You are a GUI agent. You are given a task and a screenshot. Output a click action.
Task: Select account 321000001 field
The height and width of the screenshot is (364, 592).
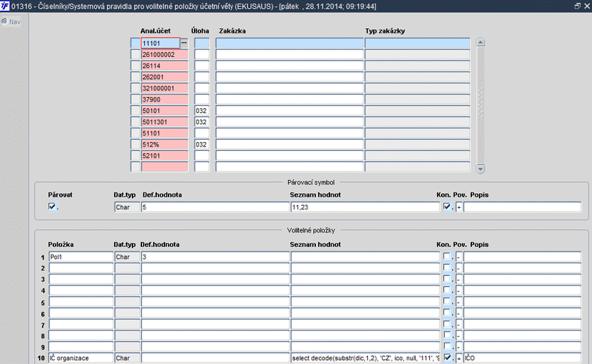pos(164,88)
